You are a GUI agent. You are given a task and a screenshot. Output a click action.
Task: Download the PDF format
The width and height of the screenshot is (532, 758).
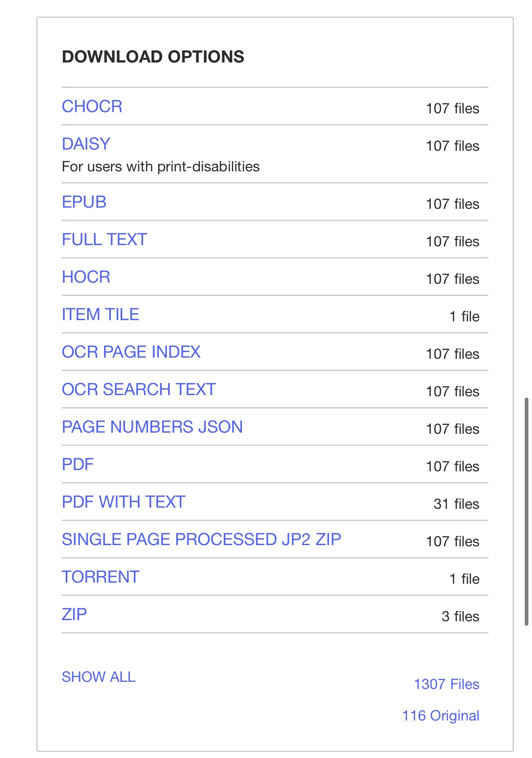[78, 464]
